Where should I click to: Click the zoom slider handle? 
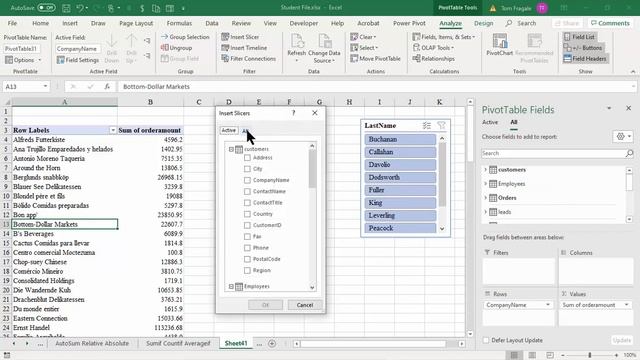tap(589, 355)
